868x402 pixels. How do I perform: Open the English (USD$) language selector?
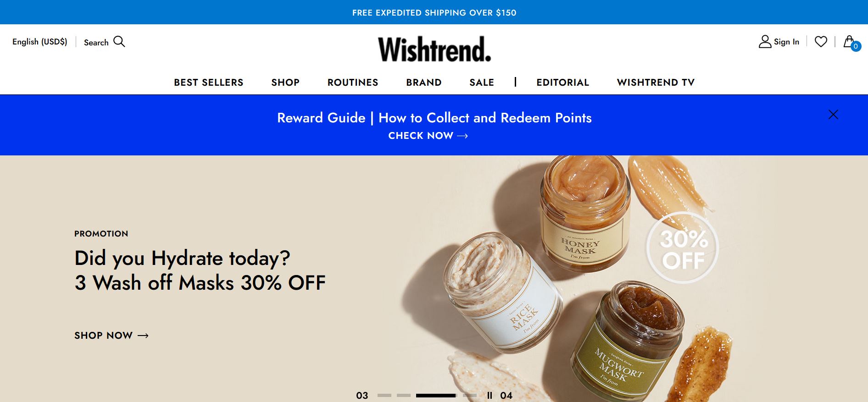[40, 42]
